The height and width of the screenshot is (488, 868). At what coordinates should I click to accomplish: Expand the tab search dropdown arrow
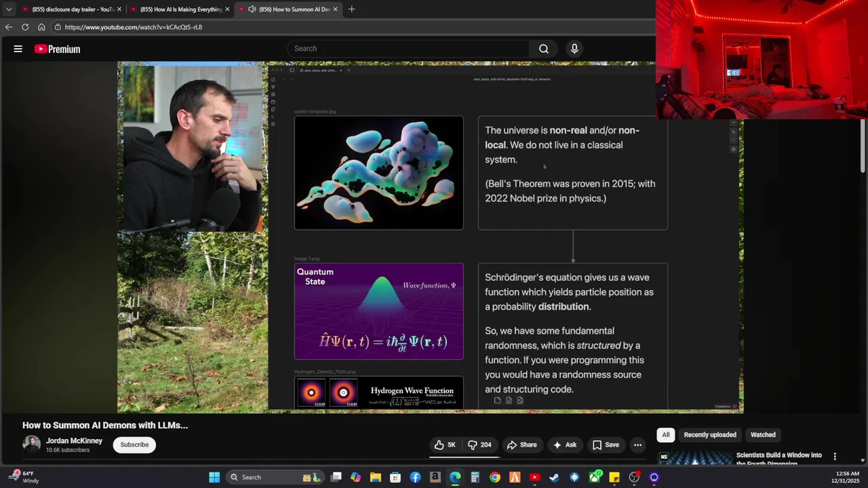pos(8,9)
